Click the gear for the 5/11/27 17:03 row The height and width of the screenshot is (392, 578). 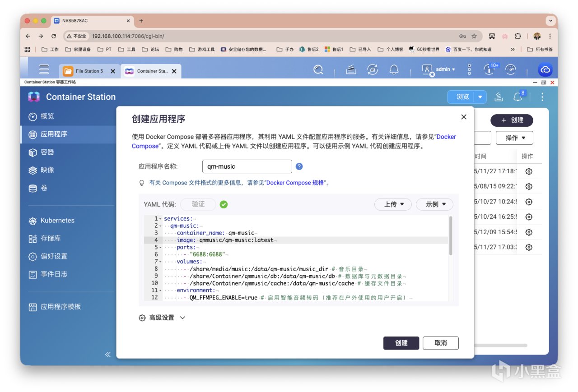[529, 247]
